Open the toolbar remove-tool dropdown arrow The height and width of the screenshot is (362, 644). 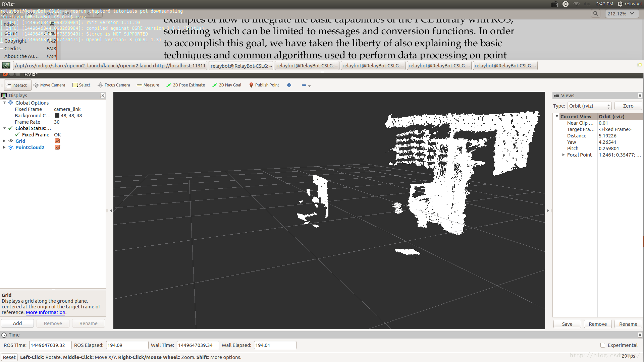309,86
